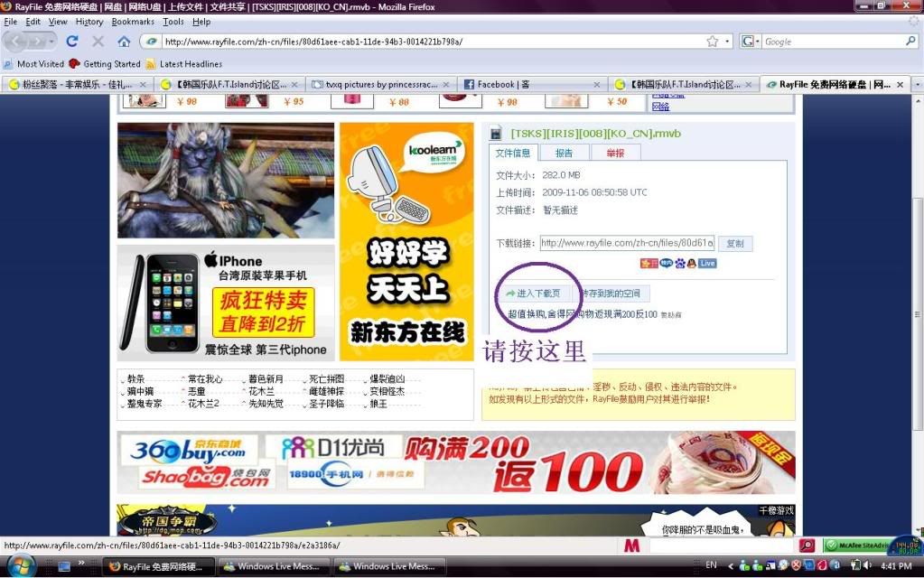This screenshot has height=578, width=924.
Task: Click the search magnifier icon in Google box
Action: pos(910,42)
